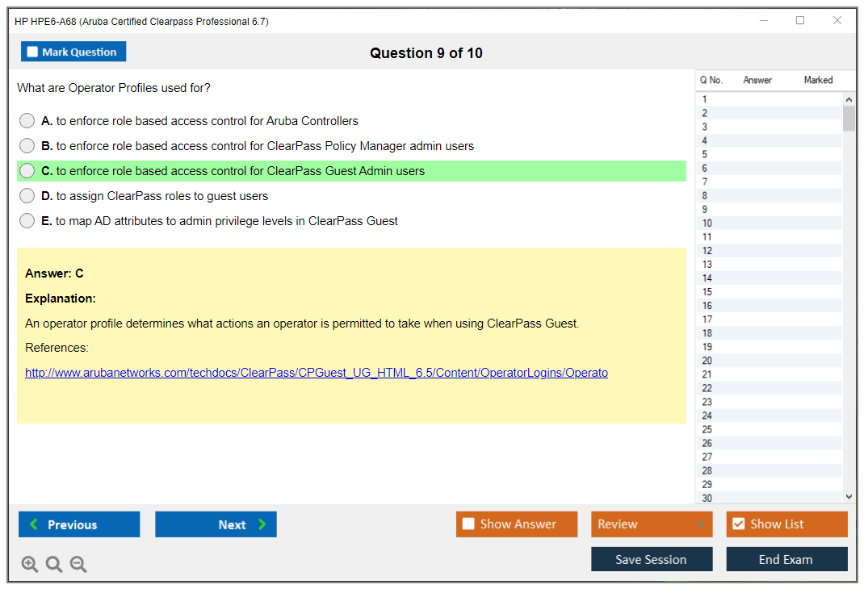
Task: Jump to question 15 in the list
Action: pyautogui.click(x=707, y=292)
